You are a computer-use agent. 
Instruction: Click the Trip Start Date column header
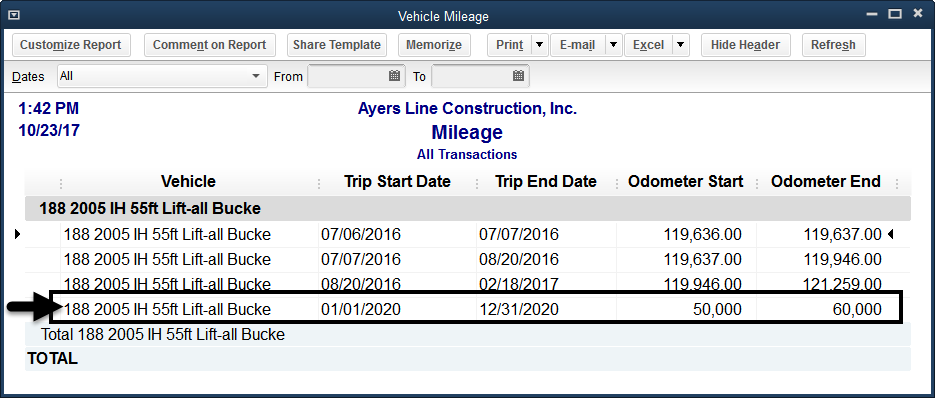[397, 182]
